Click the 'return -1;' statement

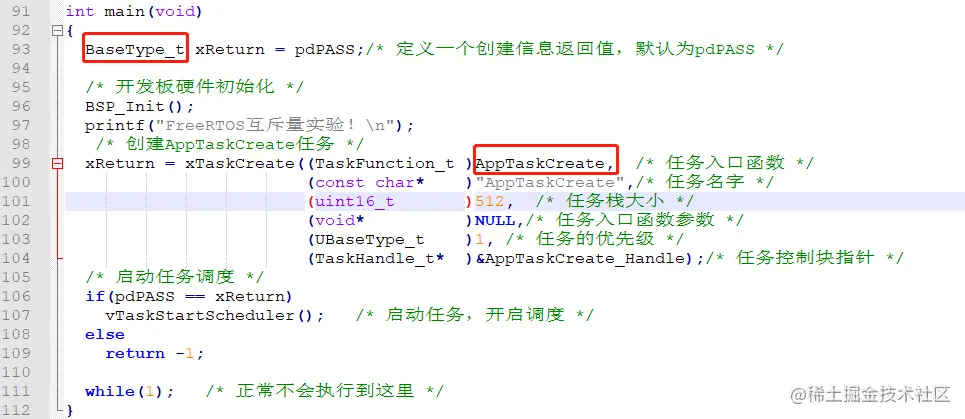(154, 354)
